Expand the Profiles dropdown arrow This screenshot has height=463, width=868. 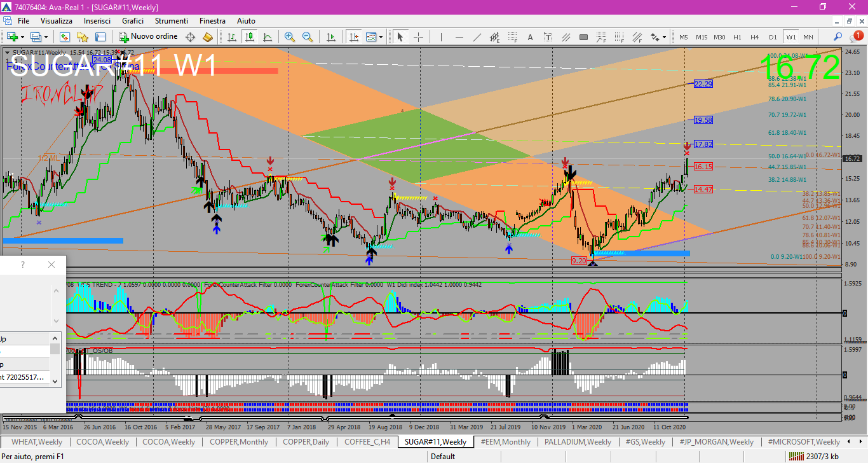click(x=45, y=37)
